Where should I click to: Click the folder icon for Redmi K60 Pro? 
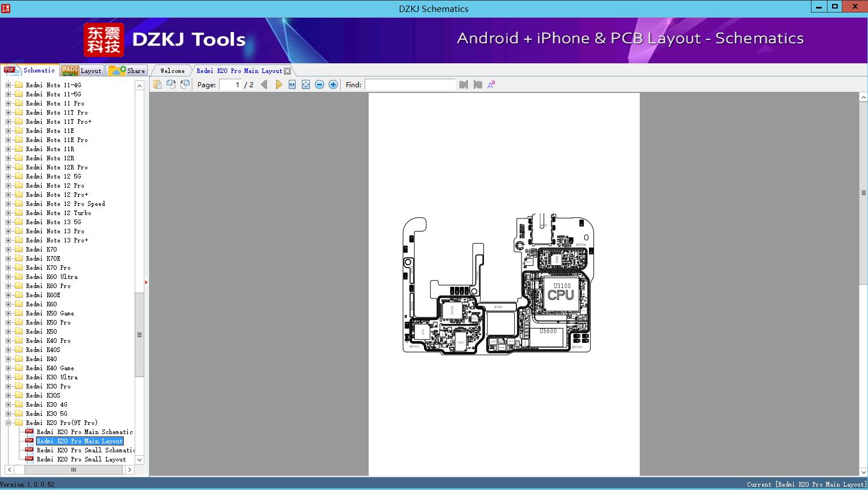click(x=18, y=286)
